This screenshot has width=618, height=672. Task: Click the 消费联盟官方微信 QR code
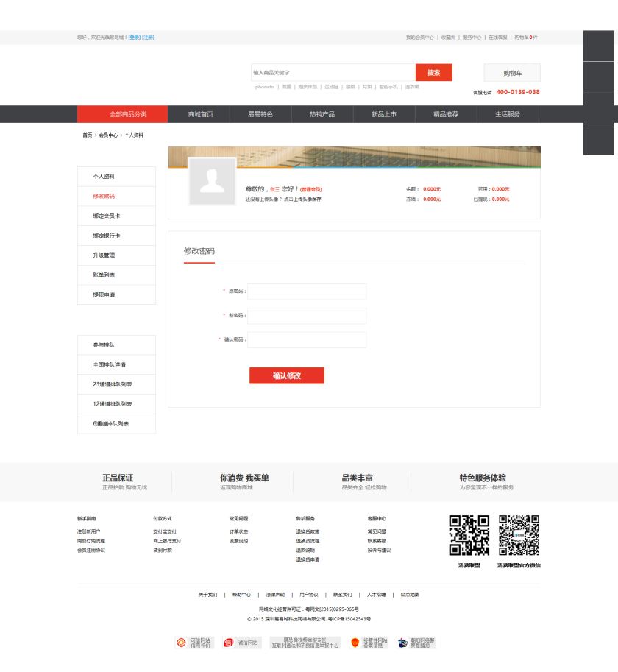519,535
